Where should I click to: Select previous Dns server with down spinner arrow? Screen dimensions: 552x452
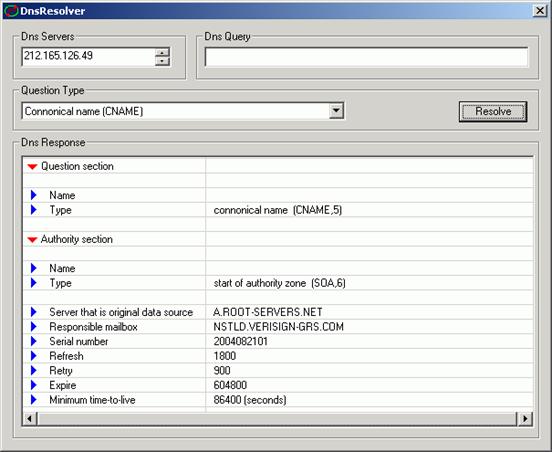point(162,62)
